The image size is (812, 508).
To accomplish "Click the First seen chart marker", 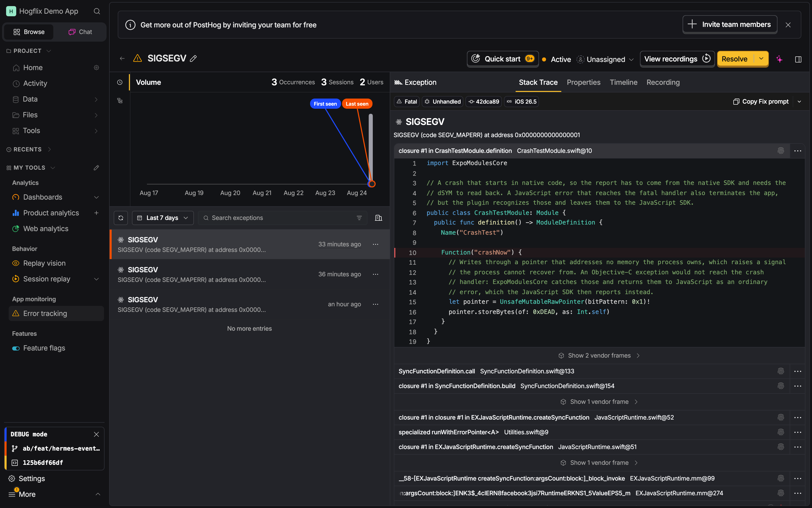I will click(325, 104).
